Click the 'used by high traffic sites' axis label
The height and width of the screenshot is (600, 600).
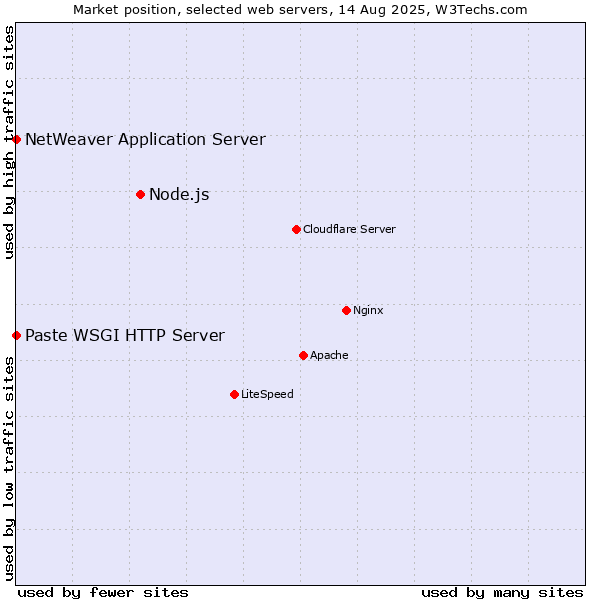pyautogui.click(x=9, y=142)
